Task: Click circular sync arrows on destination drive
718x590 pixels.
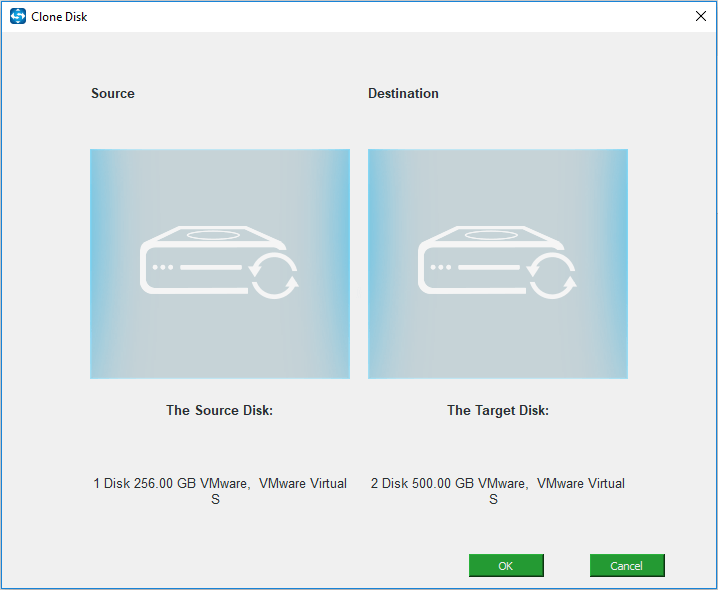Action: (x=552, y=275)
